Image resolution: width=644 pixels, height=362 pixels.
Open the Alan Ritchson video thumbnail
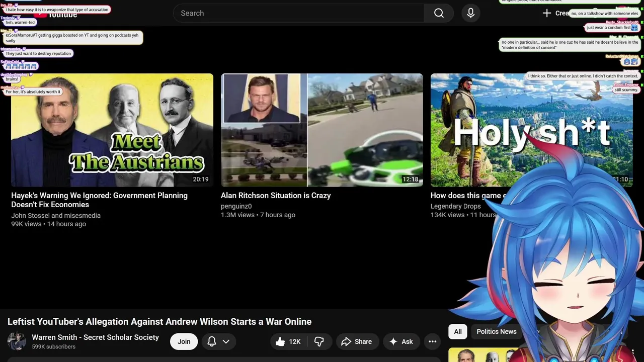tap(322, 130)
